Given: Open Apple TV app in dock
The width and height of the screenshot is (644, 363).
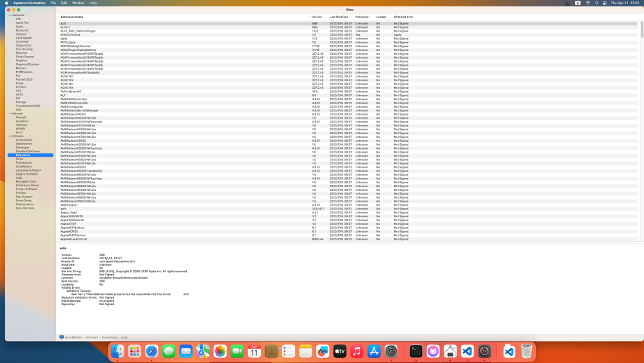Looking at the screenshot, I should click(x=339, y=351).
